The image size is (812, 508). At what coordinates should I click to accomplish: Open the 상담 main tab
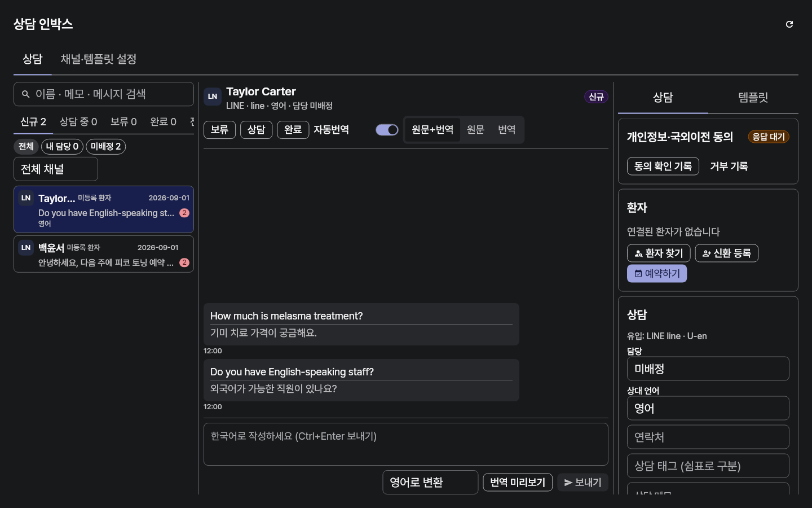pos(33,59)
